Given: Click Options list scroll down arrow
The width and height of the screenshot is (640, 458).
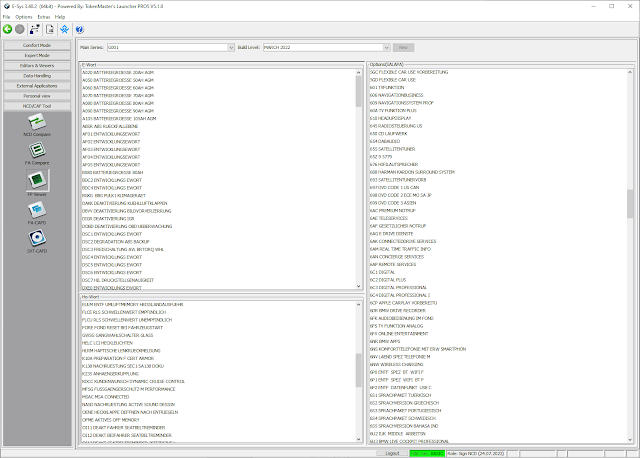Looking at the screenshot, I should coord(630,440).
